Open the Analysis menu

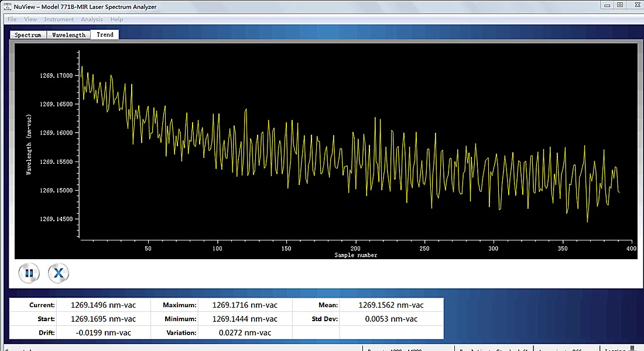click(x=92, y=19)
